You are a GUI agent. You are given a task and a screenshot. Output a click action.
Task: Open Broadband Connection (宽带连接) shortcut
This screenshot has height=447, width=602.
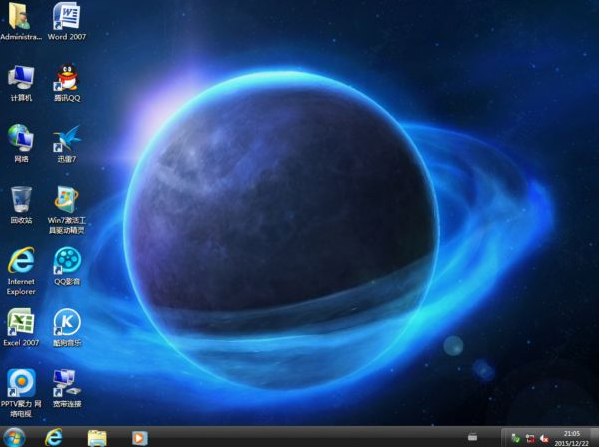67,382
